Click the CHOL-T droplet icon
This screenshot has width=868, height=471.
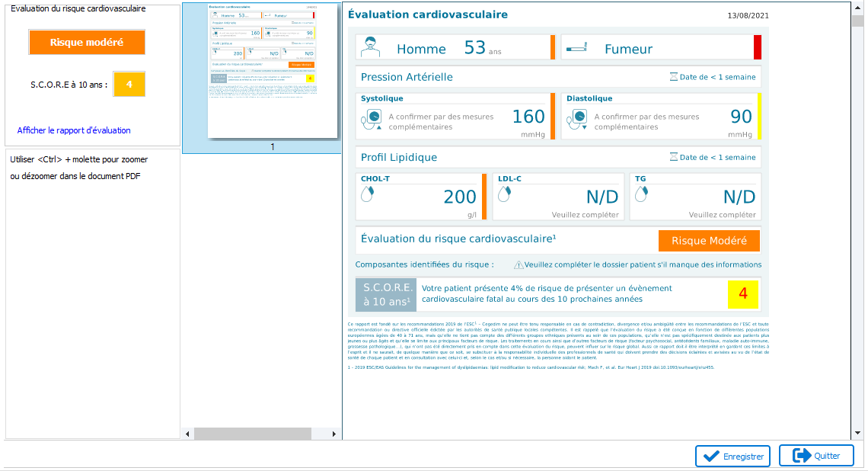(367, 194)
